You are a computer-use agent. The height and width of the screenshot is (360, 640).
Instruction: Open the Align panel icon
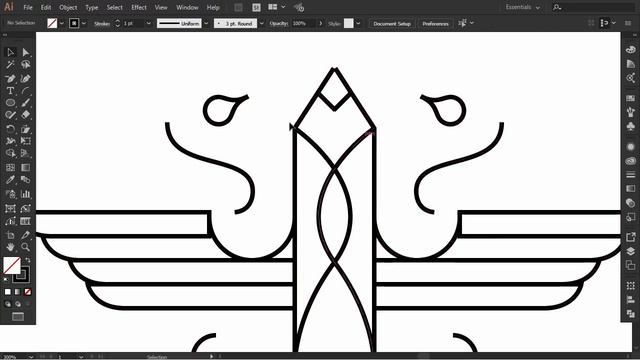[631, 300]
